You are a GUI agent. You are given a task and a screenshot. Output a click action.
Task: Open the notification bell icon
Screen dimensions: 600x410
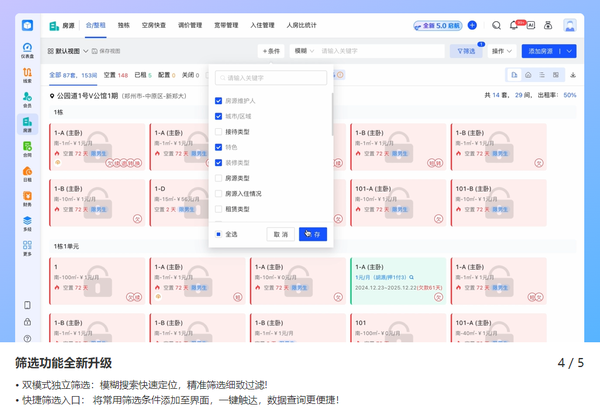click(514, 25)
